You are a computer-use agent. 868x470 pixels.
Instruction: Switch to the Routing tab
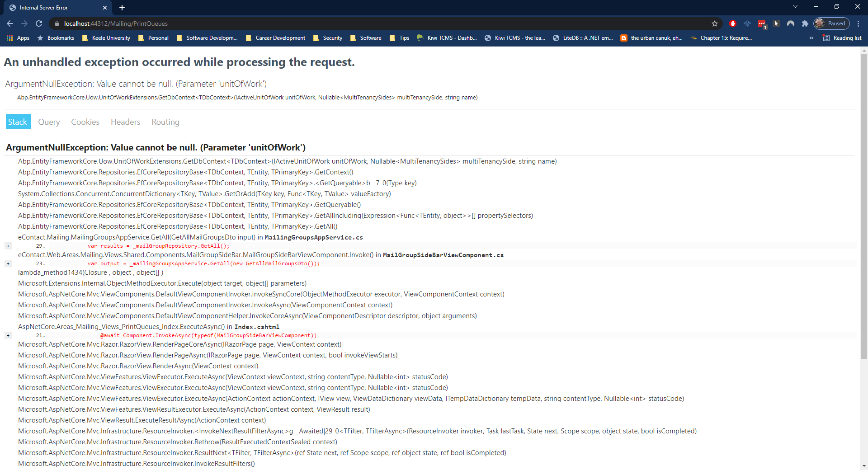tap(165, 122)
